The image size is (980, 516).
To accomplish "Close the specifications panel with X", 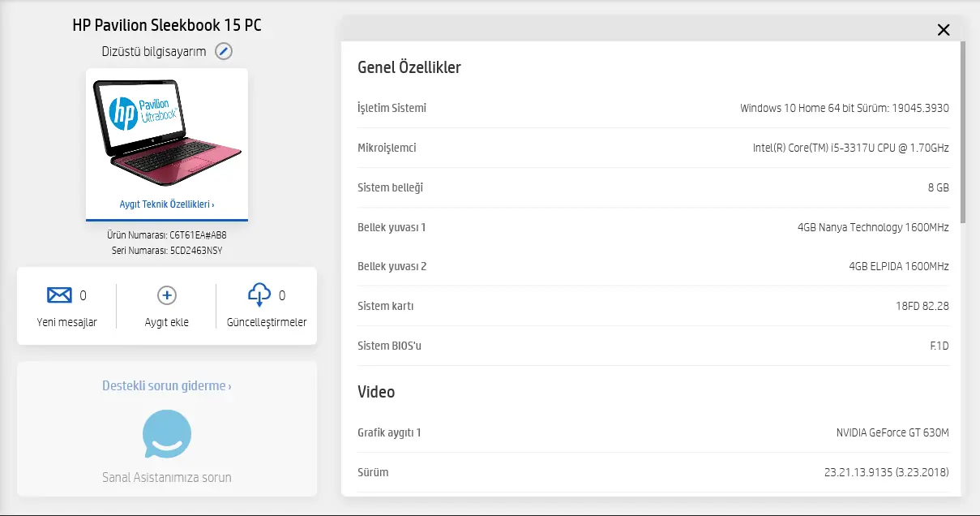I will pos(944,30).
